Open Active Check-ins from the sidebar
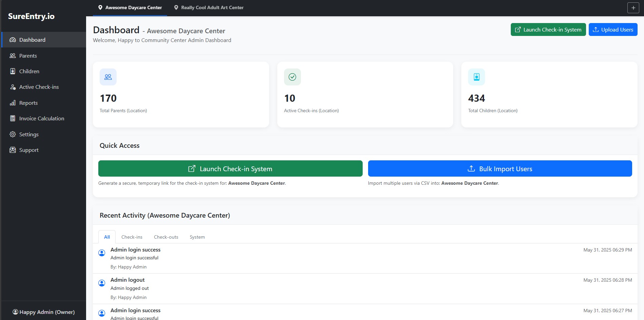Viewport: 644px width, 320px height. (x=39, y=87)
